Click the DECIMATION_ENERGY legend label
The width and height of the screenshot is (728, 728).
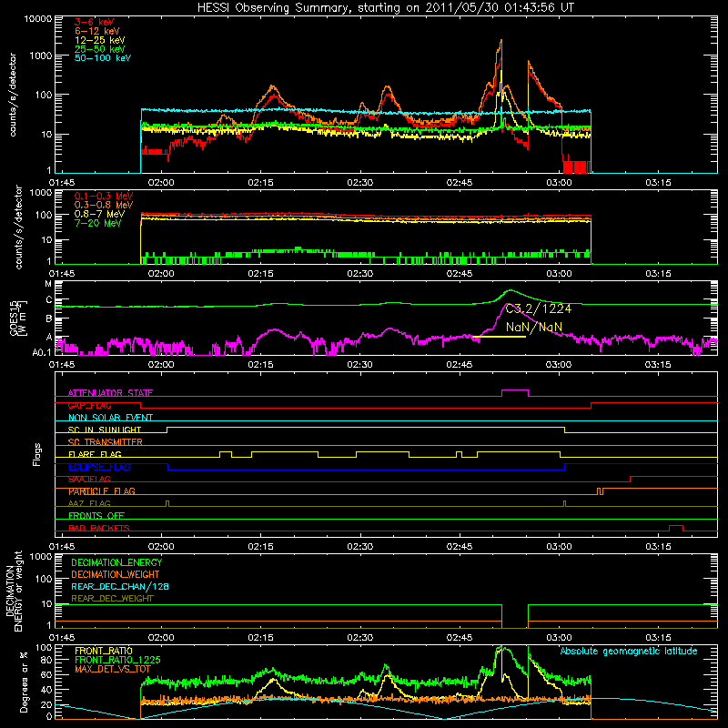point(116,562)
